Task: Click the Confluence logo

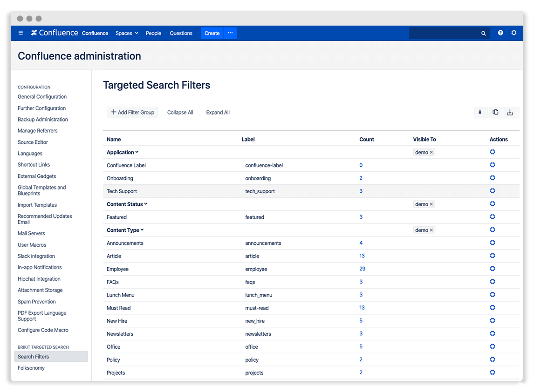Action: click(x=55, y=33)
